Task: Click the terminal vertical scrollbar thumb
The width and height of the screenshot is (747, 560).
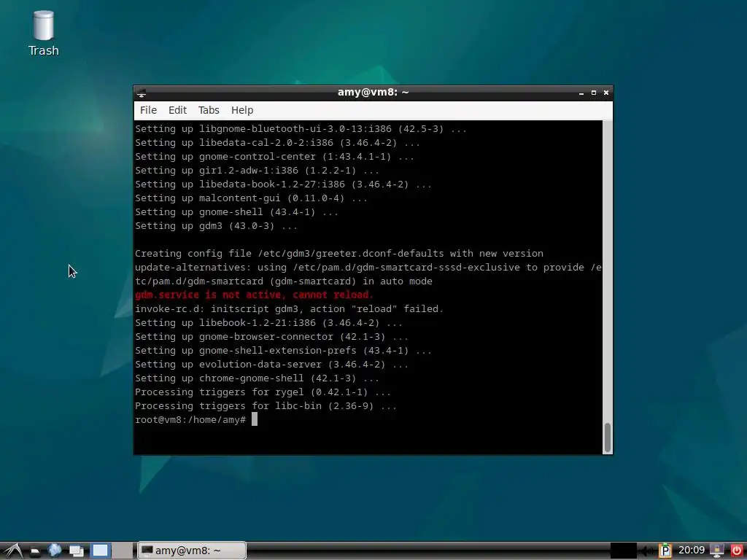Action: click(x=608, y=437)
